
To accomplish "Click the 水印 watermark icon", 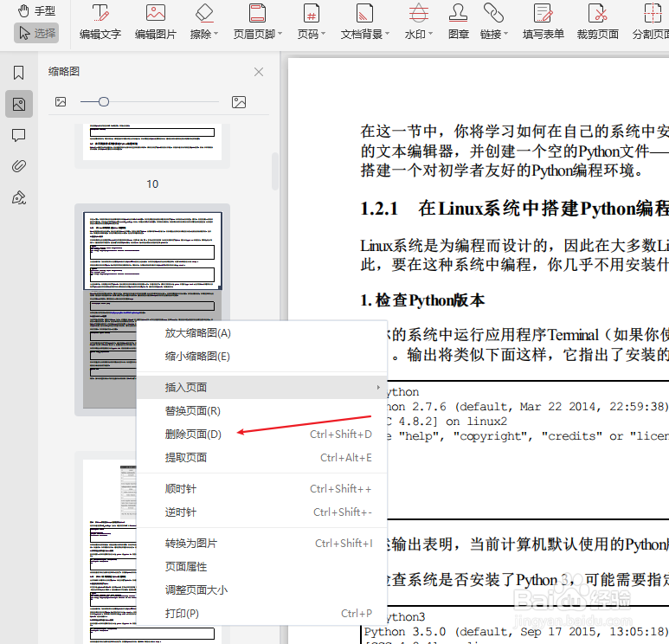I will [419, 13].
